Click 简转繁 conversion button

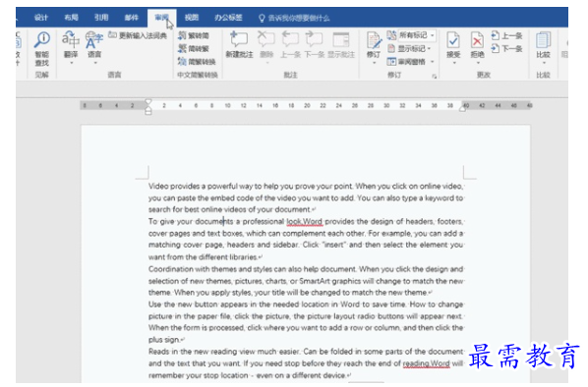(x=194, y=48)
